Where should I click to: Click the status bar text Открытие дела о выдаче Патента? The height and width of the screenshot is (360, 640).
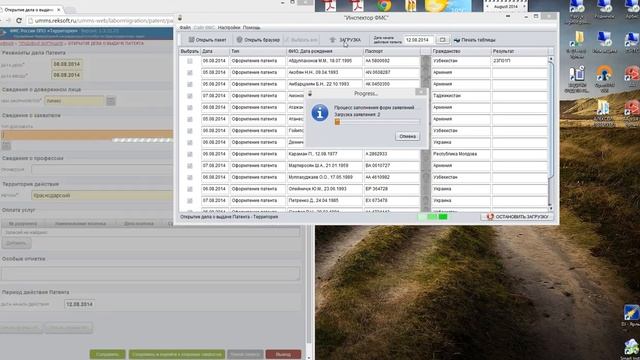click(x=229, y=217)
